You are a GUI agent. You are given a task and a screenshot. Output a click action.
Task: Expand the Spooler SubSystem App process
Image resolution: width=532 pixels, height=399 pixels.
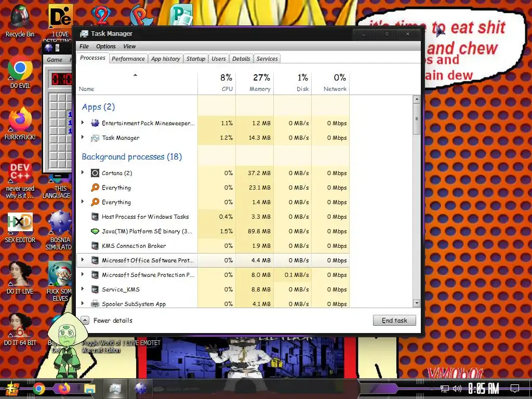pyautogui.click(x=83, y=303)
